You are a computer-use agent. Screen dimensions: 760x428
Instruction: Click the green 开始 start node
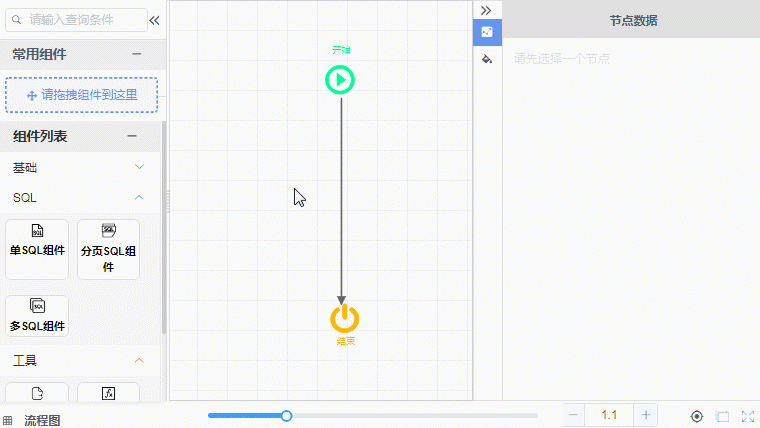[x=340, y=80]
